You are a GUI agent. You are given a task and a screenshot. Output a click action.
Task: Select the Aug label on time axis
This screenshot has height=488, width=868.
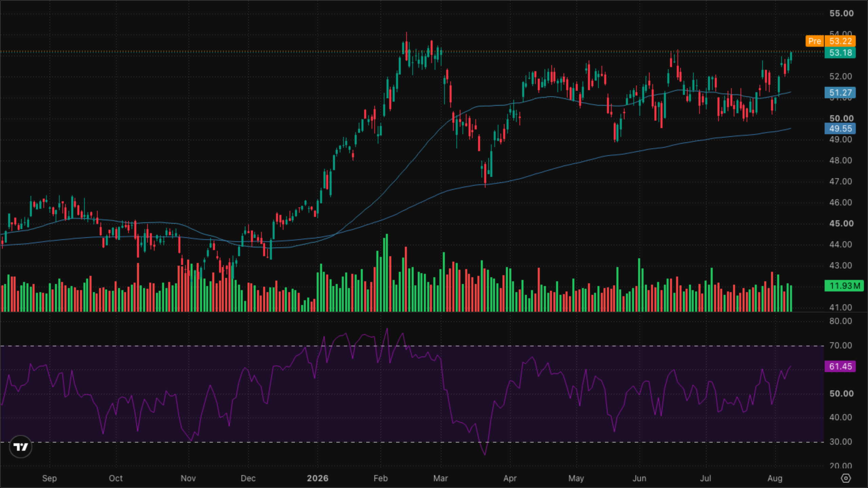point(775,478)
